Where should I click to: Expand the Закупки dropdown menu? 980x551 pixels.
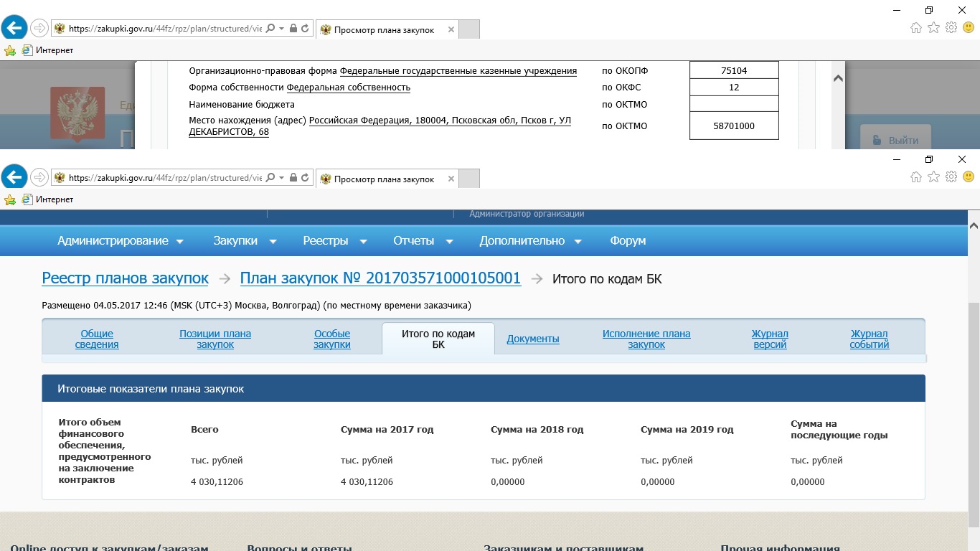click(x=245, y=241)
